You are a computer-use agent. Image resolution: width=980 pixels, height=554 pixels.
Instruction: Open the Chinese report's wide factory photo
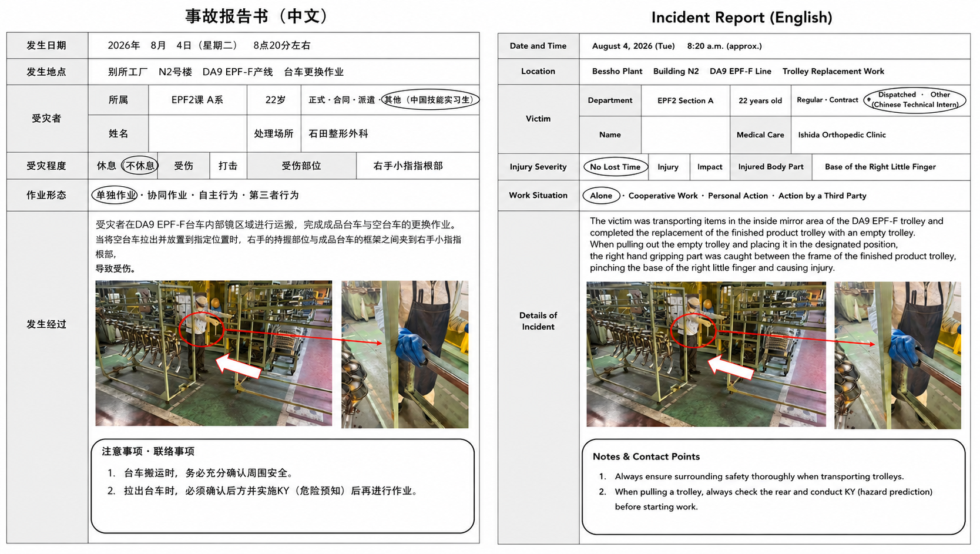(213, 353)
